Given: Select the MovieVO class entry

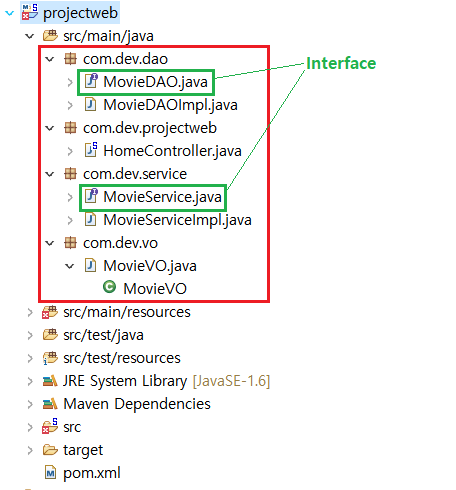Looking at the screenshot, I should point(155,289).
